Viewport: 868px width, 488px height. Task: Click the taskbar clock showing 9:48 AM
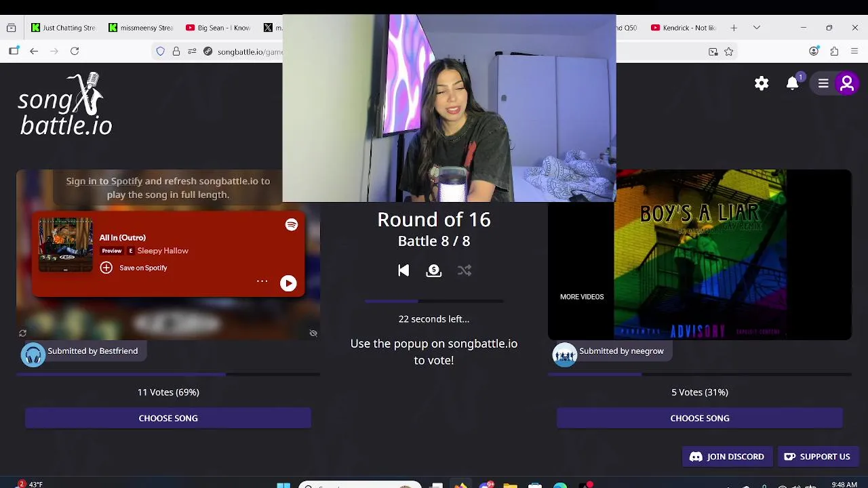844,485
